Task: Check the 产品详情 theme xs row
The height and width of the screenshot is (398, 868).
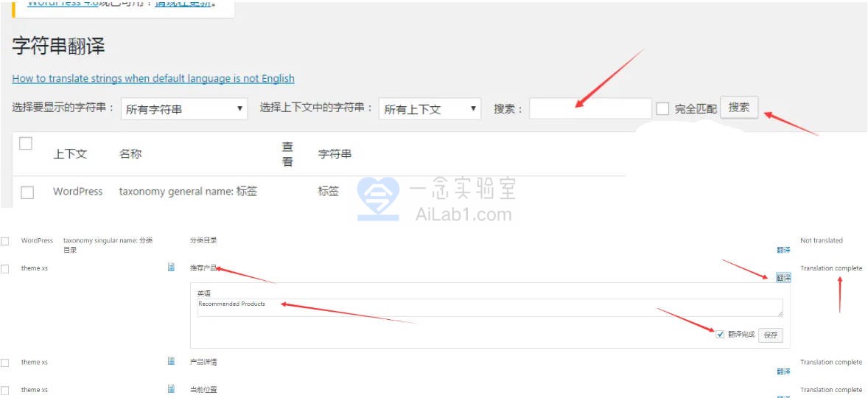Action: 5,363
